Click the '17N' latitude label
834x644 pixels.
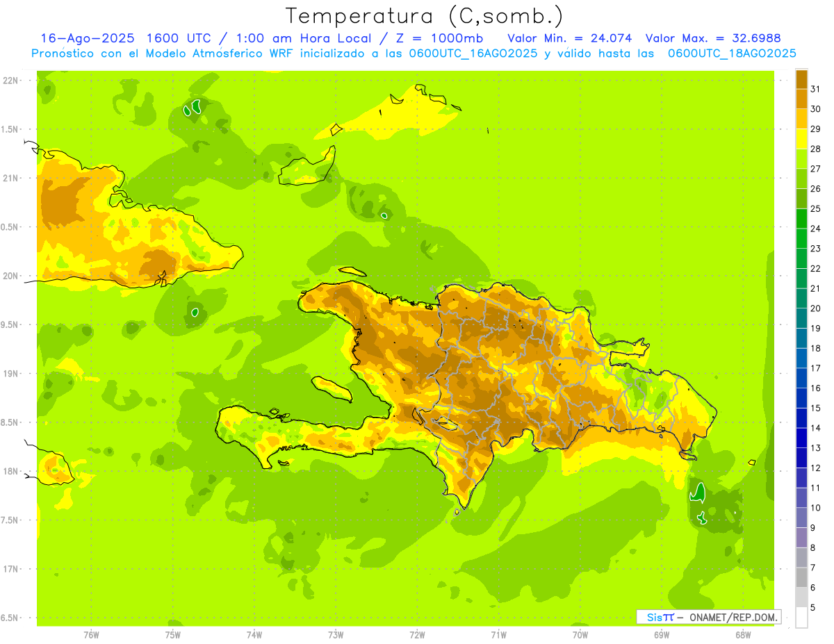(10, 569)
